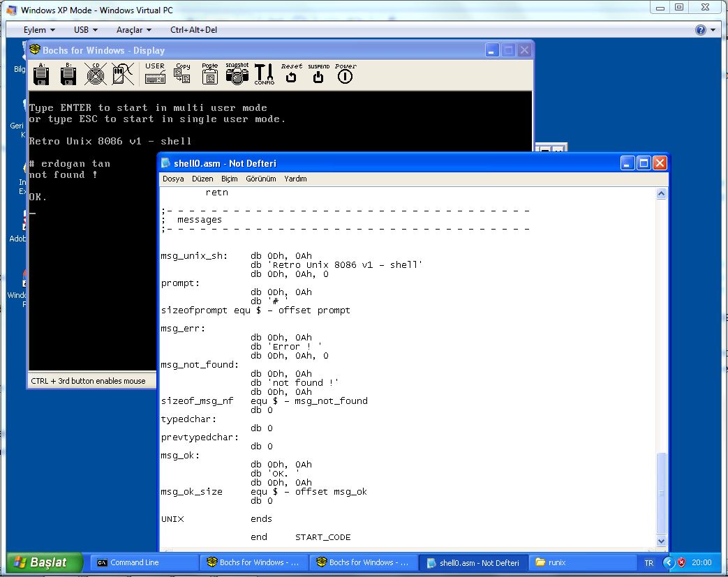728x577 pixels.
Task: Click the Reset button in Bochs toolbar
Action: click(291, 73)
